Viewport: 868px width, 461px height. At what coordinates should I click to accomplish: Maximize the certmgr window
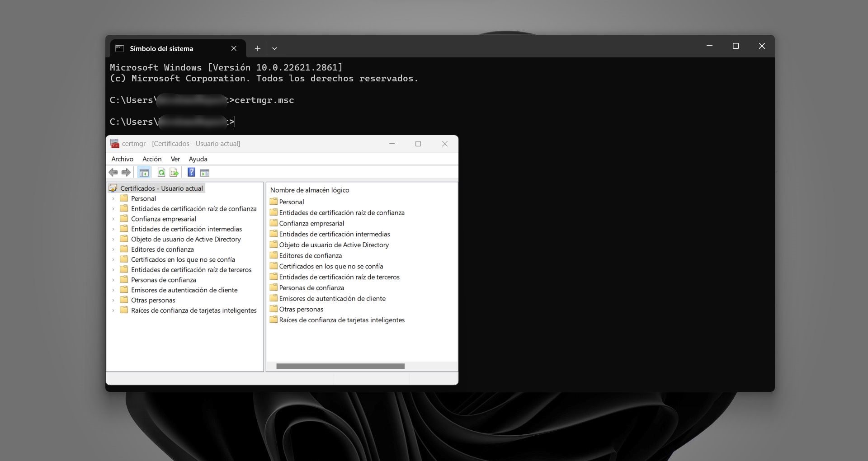pos(418,143)
